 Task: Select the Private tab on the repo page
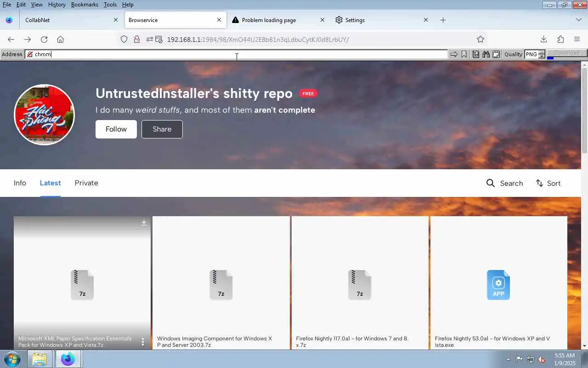click(86, 183)
